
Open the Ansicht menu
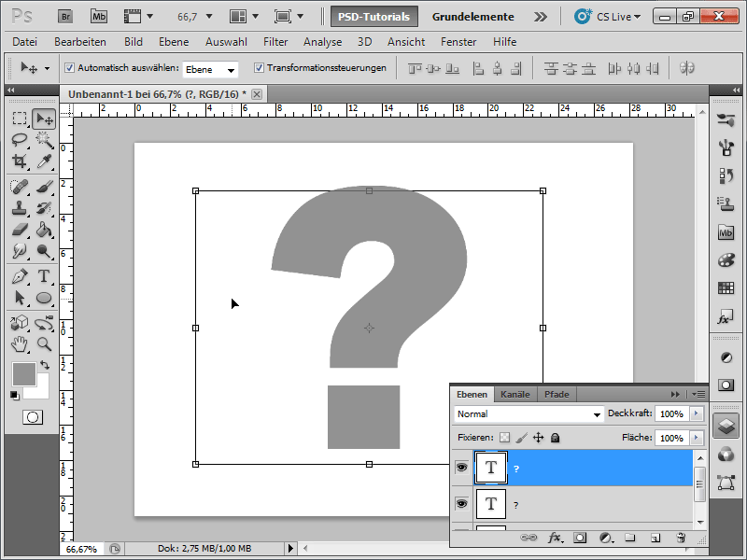tap(406, 42)
